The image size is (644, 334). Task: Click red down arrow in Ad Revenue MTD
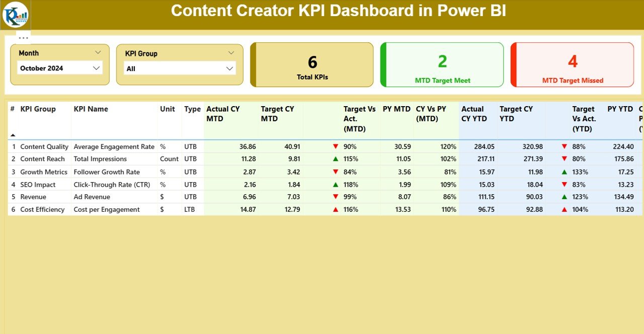(x=336, y=197)
